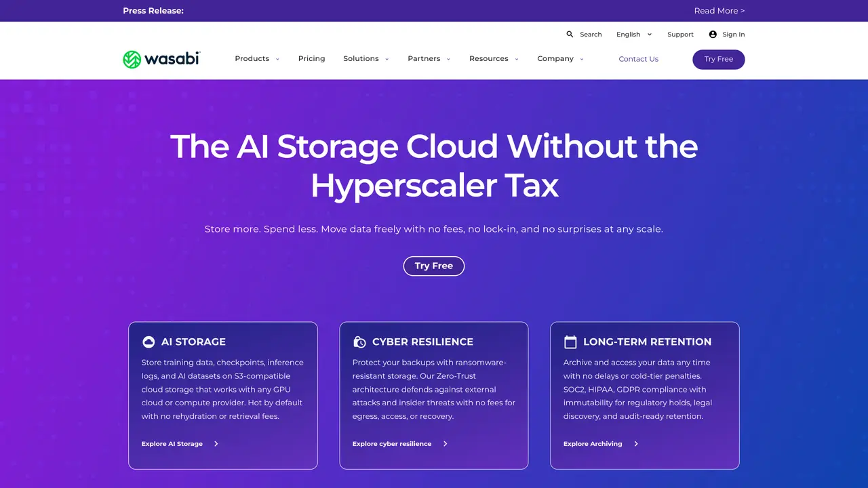Click the hero Try Free button
The image size is (868, 488).
(x=434, y=266)
